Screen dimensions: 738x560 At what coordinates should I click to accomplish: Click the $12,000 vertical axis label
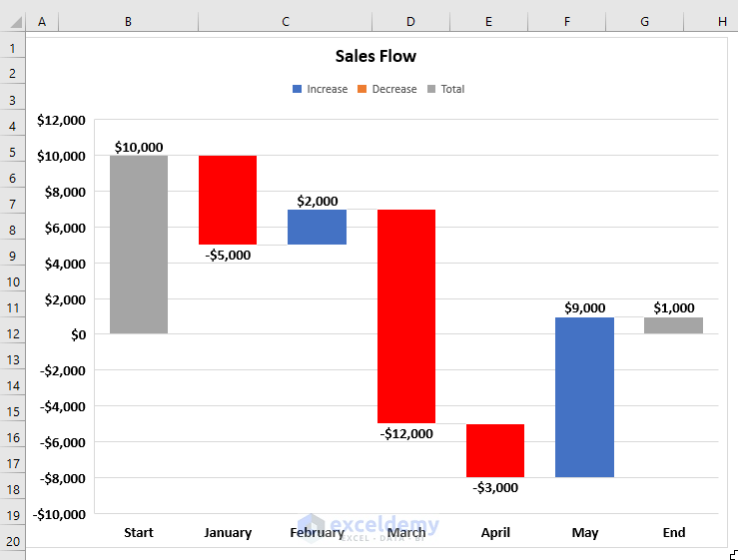point(61,120)
